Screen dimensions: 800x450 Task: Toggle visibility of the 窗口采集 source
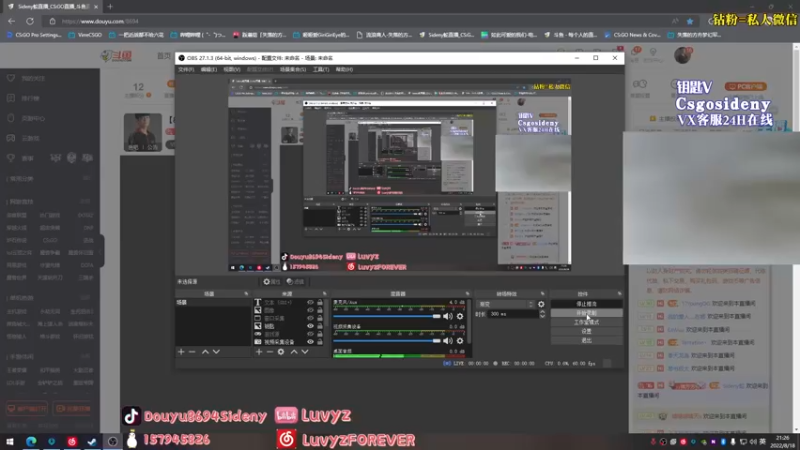310,318
